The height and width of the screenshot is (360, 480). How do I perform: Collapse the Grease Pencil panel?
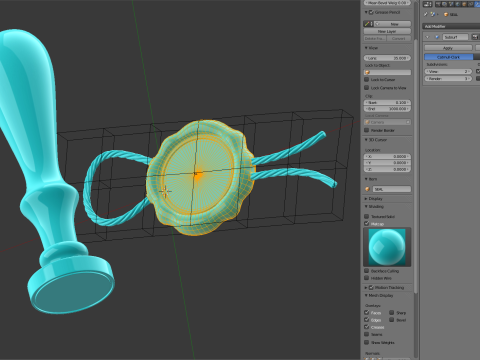[x=366, y=12]
